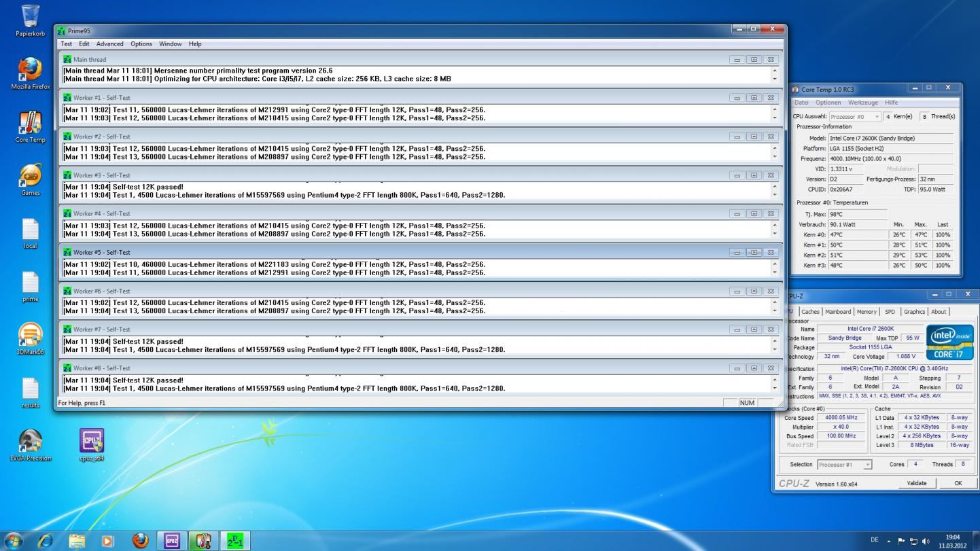Switch to the SPD tab in CPU-Z
Image resolution: width=980 pixels, height=551 pixels.
890,312
